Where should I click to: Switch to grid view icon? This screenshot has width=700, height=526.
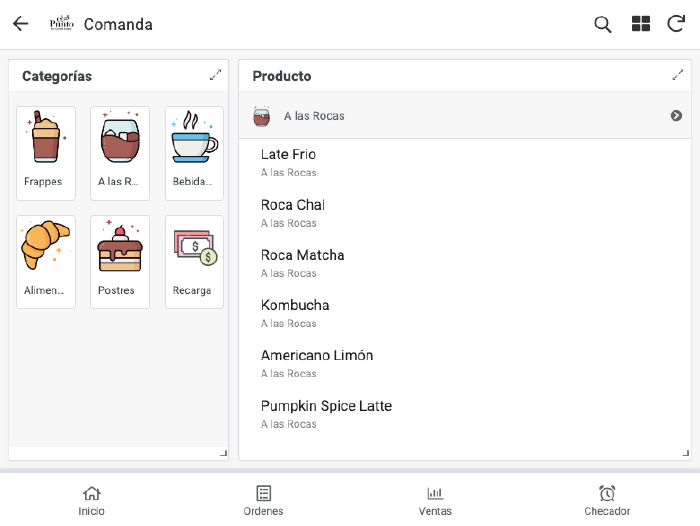pyautogui.click(x=641, y=24)
